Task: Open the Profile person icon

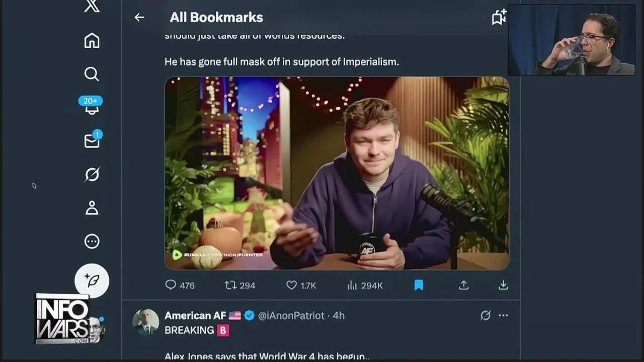Action: click(92, 208)
